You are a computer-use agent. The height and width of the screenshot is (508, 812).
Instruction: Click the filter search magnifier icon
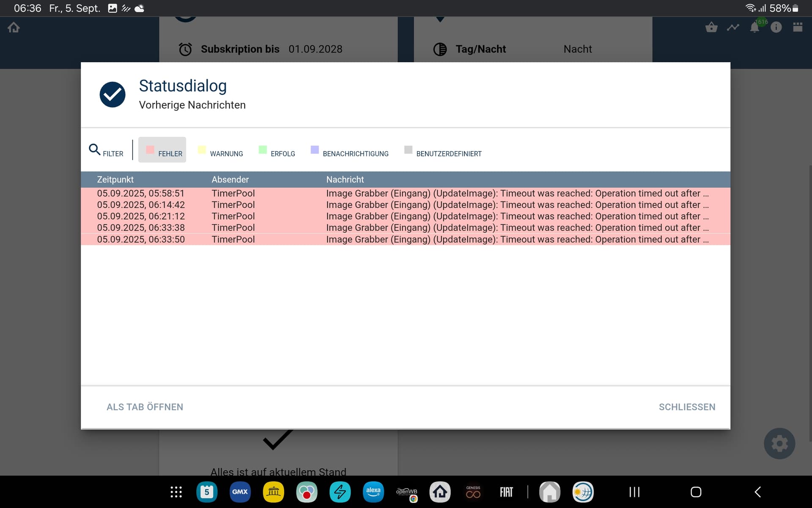pos(95,149)
